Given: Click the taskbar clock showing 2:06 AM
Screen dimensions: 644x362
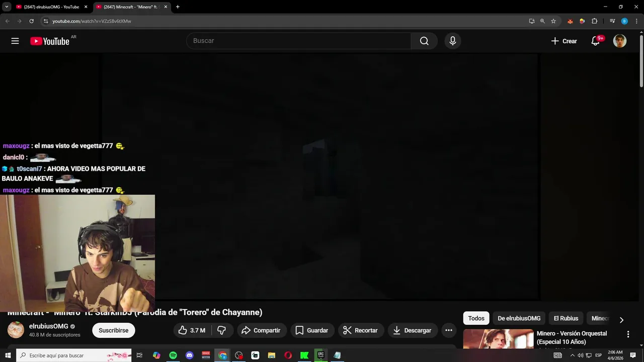Looking at the screenshot, I should tap(615, 355).
